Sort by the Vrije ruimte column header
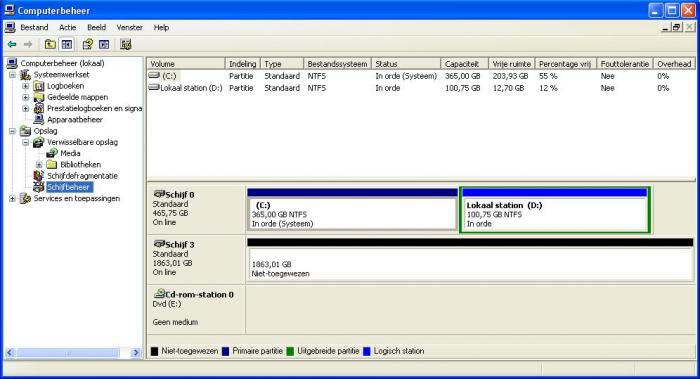Viewport: 700px width, 379px height. (512, 64)
